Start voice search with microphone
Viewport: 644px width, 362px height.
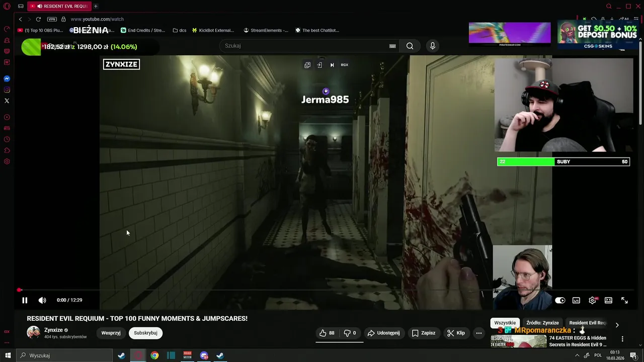coord(433,46)
